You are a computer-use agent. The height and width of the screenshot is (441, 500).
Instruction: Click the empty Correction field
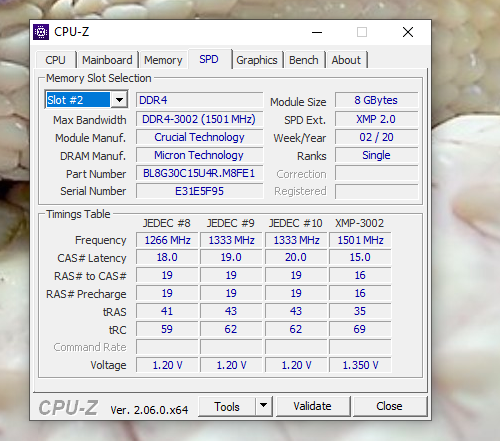[376, 173]
